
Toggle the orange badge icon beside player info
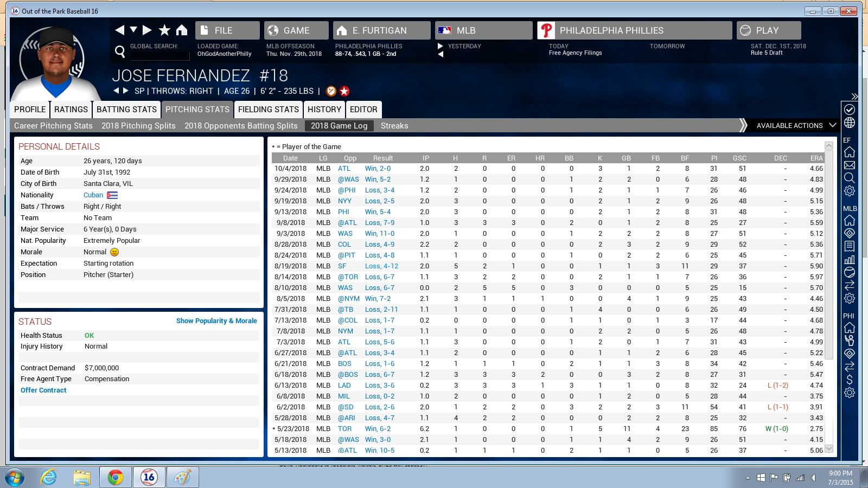(x=331, y=91)
